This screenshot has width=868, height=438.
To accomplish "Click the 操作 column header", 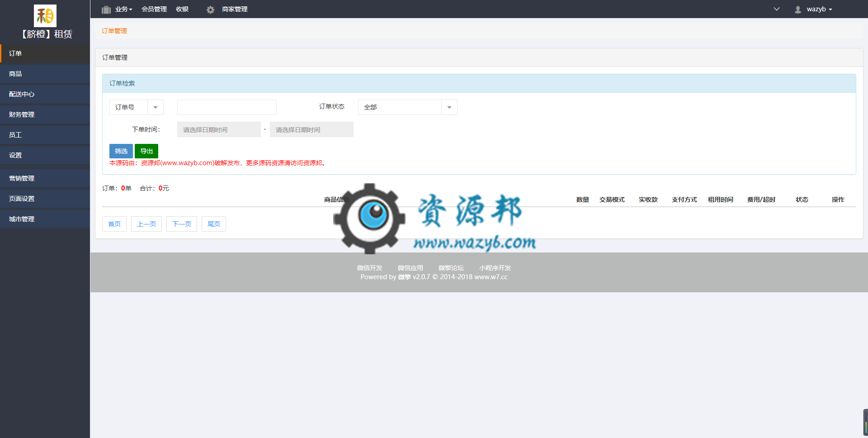I will pyautogui.click(x=838, y=200).
